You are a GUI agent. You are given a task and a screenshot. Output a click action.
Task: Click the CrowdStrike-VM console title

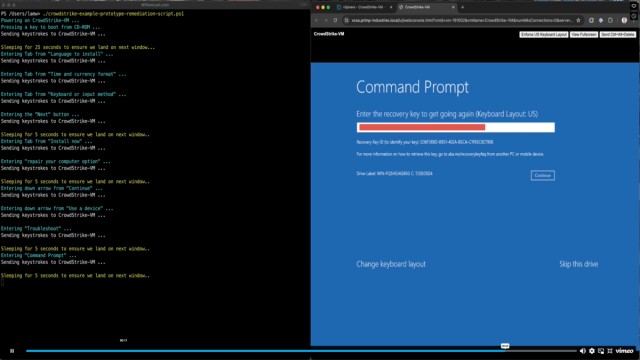329,34
